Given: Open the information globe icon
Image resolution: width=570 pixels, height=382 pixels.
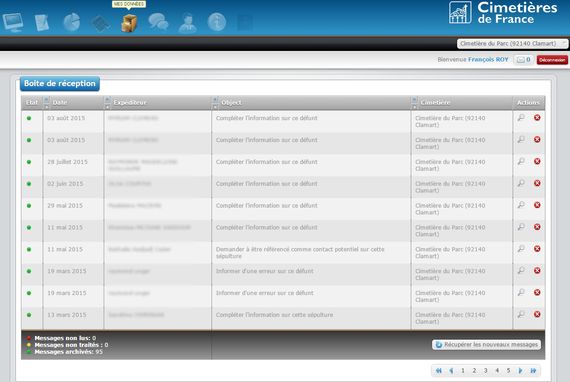Looking at the screenshot, I should [x=217, y=22].
